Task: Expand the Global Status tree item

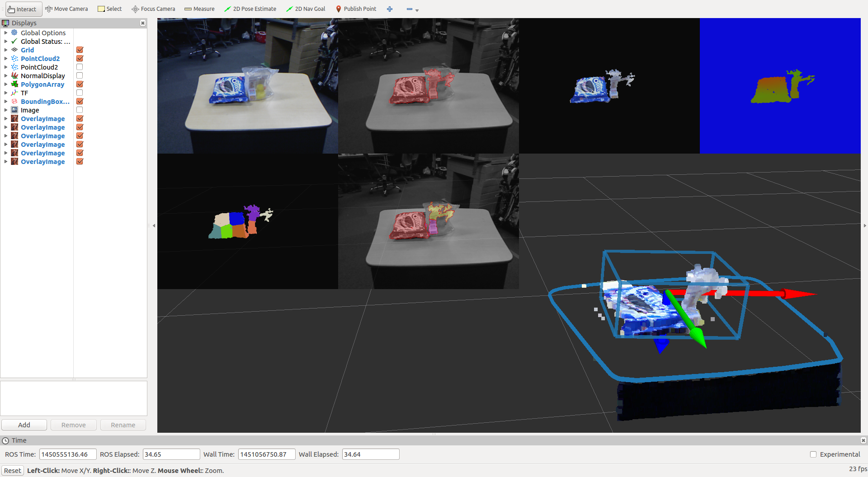Action: 5,41
